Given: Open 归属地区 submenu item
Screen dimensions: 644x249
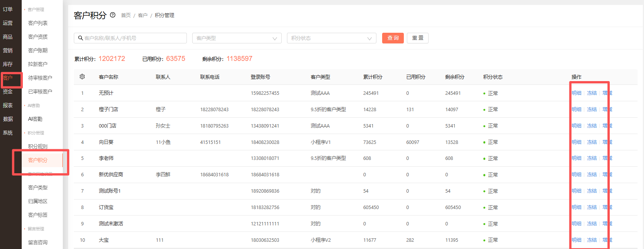Looking at the screenshot, I should click(x=38, y=201).
